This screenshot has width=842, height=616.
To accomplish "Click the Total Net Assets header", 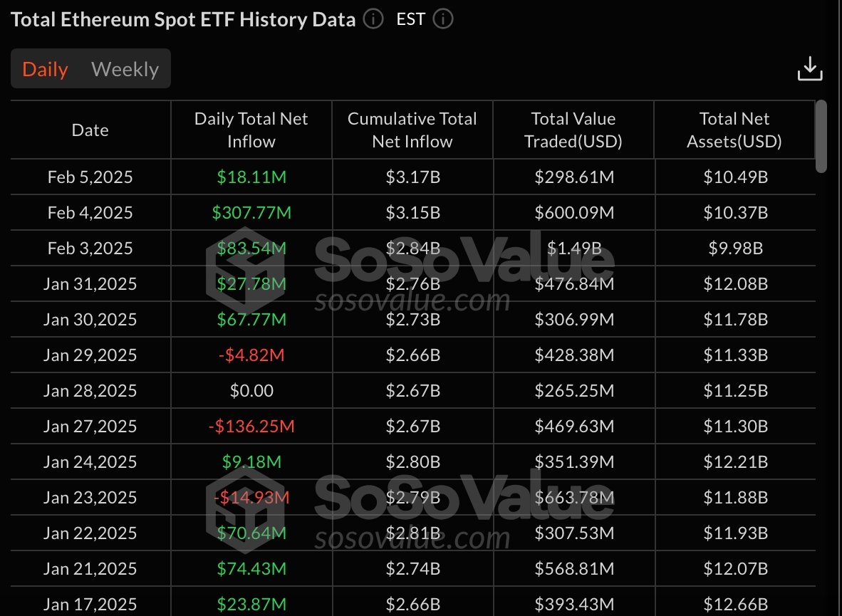I will [734, 130].
